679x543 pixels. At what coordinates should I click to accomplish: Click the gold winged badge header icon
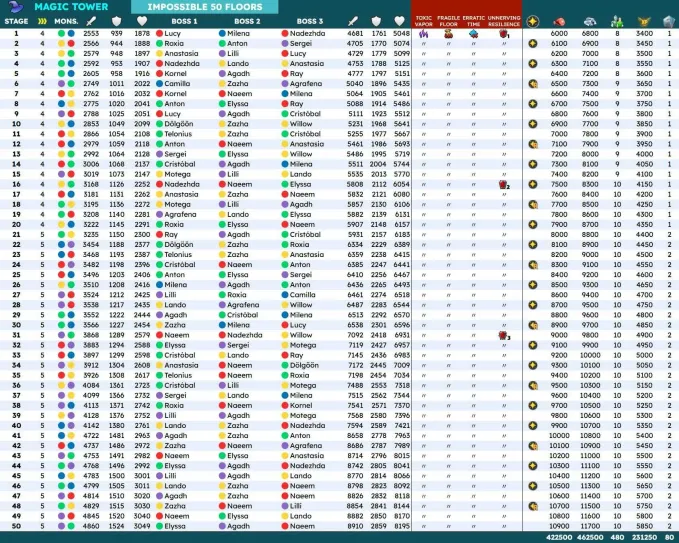[644, 20]
